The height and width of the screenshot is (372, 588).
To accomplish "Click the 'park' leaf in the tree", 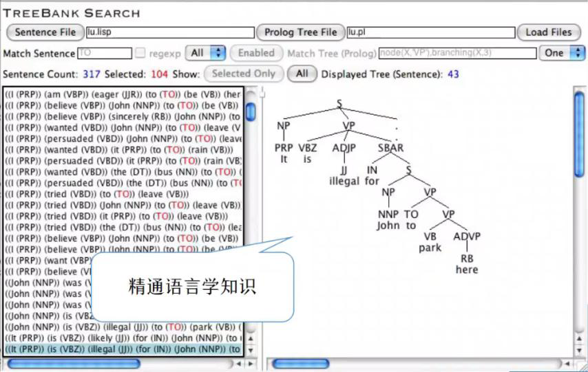I will pos(430,248).
